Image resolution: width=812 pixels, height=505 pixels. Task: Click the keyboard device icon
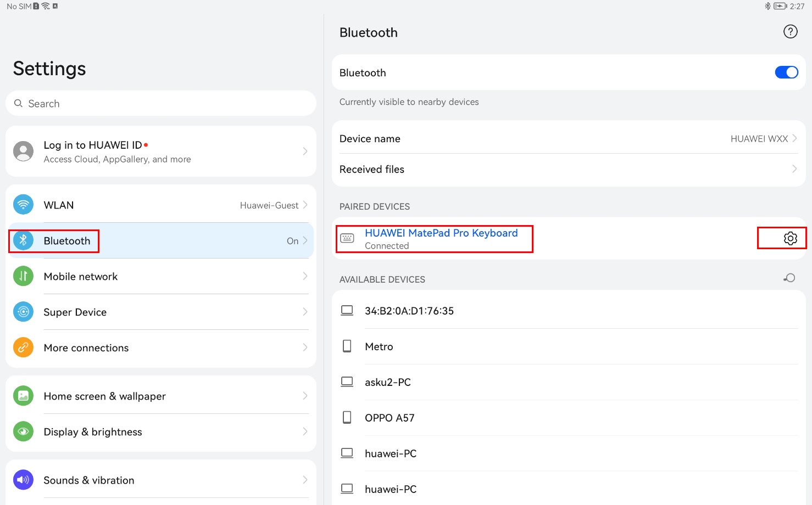pos(347,238)
